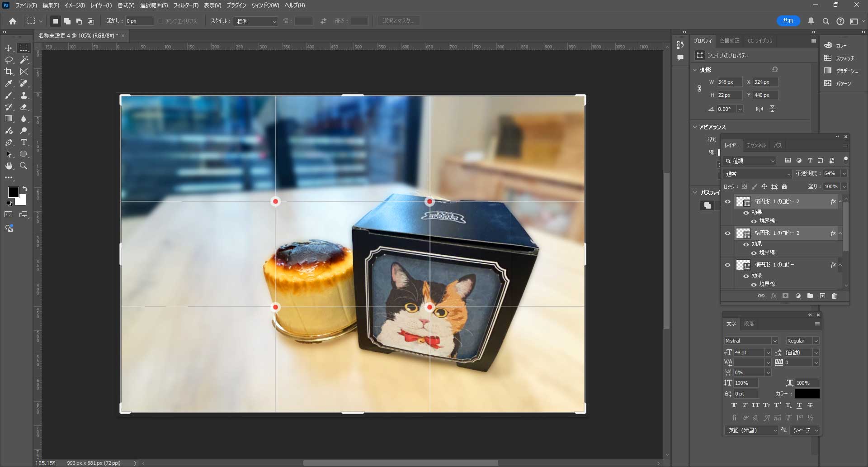
Task: Toggle 境界線 effect eye under 楕円形 1 のコピー
Action: (x=754, y=285)
